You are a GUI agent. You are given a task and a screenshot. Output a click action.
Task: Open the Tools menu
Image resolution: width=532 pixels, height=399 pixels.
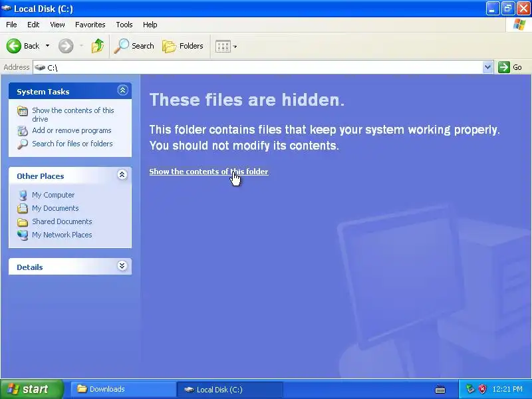tap(124, 25)
